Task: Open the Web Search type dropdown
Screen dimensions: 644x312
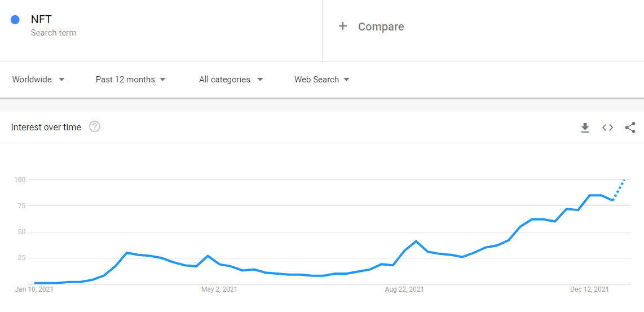Action: pos(322,80)
